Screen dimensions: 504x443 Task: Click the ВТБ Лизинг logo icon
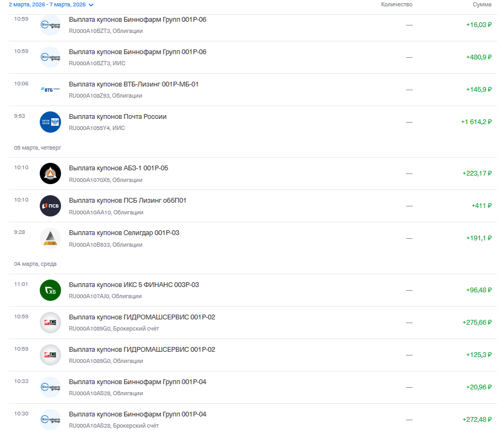[50, 90]
